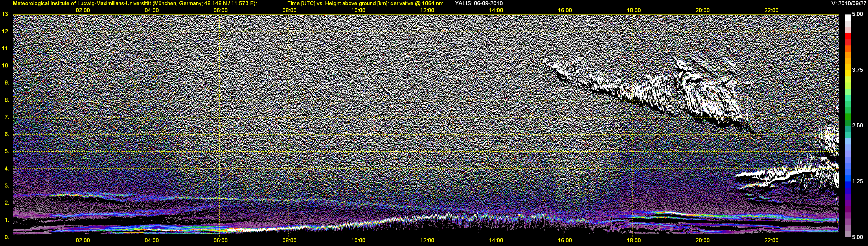
Task: Click the 5.00 value below the colorbar
Action: tap(858, 237)
